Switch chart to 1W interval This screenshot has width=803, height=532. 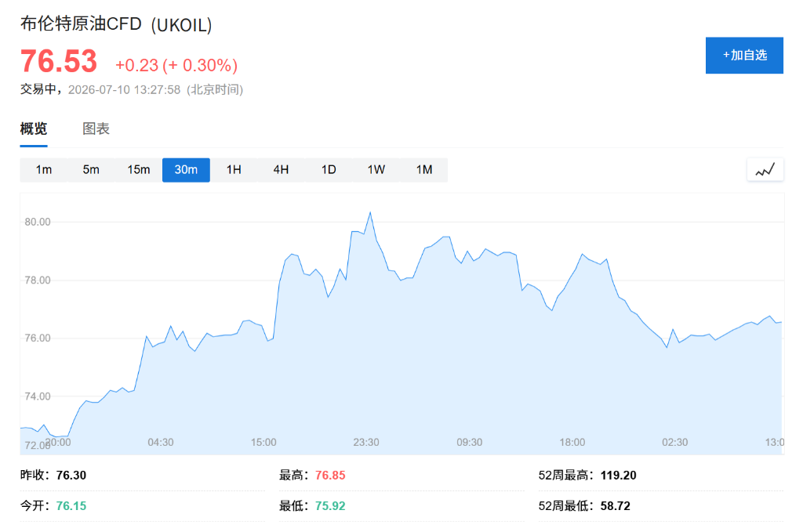(376, 170)
